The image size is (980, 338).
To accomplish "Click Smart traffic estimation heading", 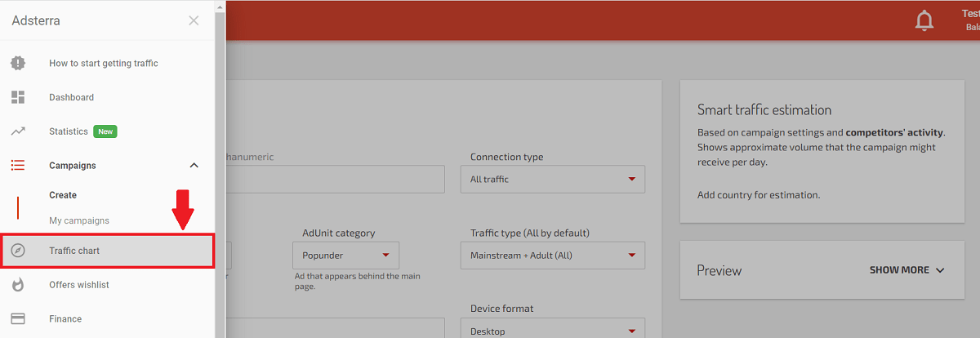I will (764, 109).
